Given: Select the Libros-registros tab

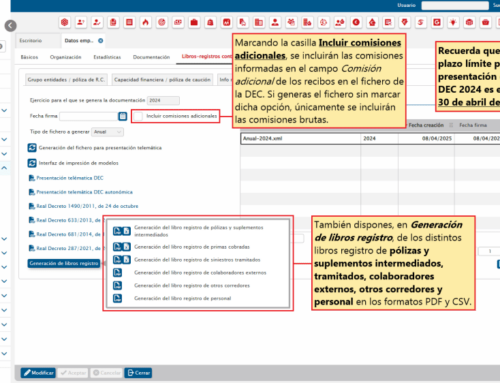Looking at the screenshot, I should point(206,56).
